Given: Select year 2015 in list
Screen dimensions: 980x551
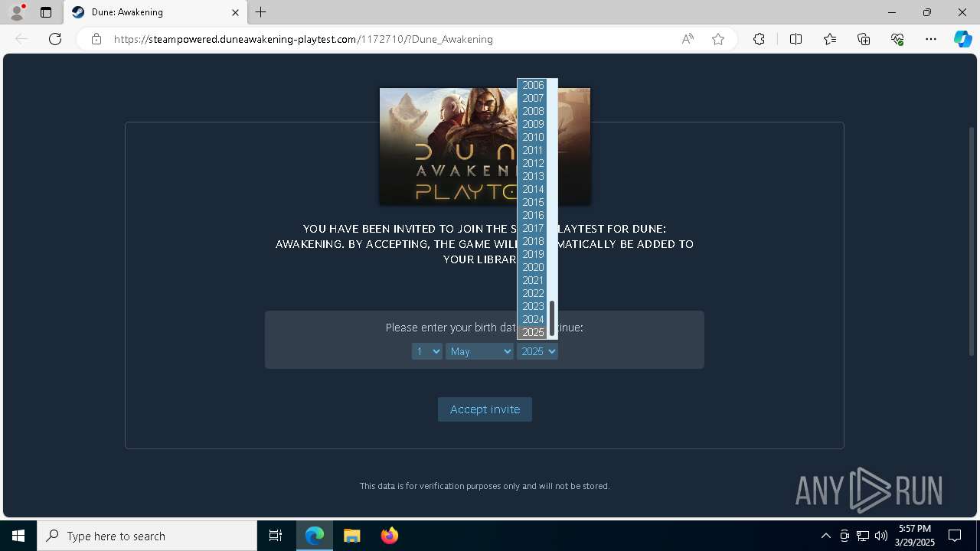Looking at the screenshot, I should pyautogui.click(x=533, y=202).
